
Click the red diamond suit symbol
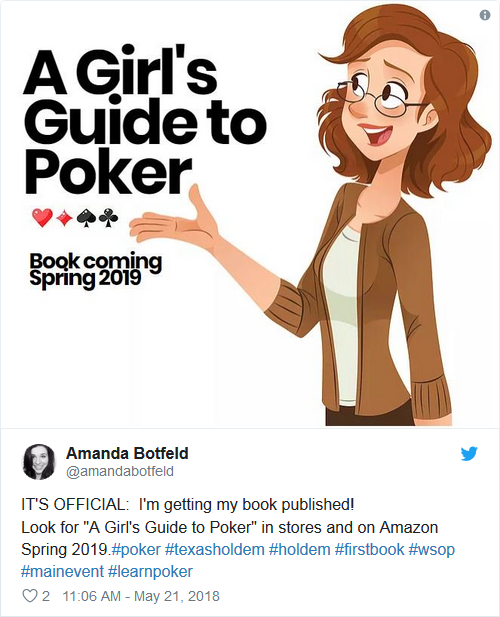click(65, 218)
